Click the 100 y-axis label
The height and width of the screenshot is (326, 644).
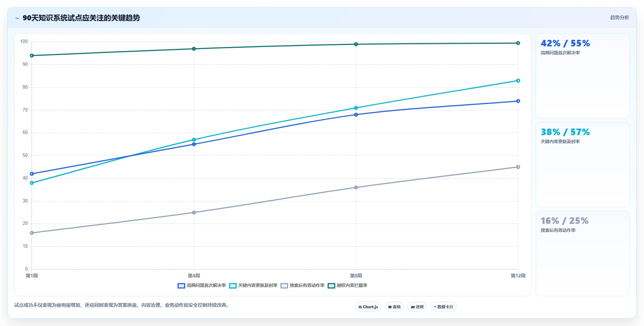[x=24, y=42]
